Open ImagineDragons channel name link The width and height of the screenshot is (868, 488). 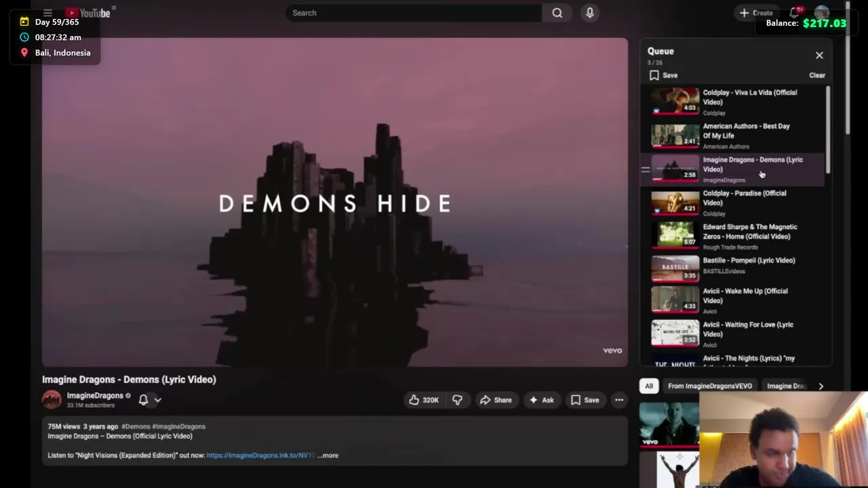click(95, 396)
